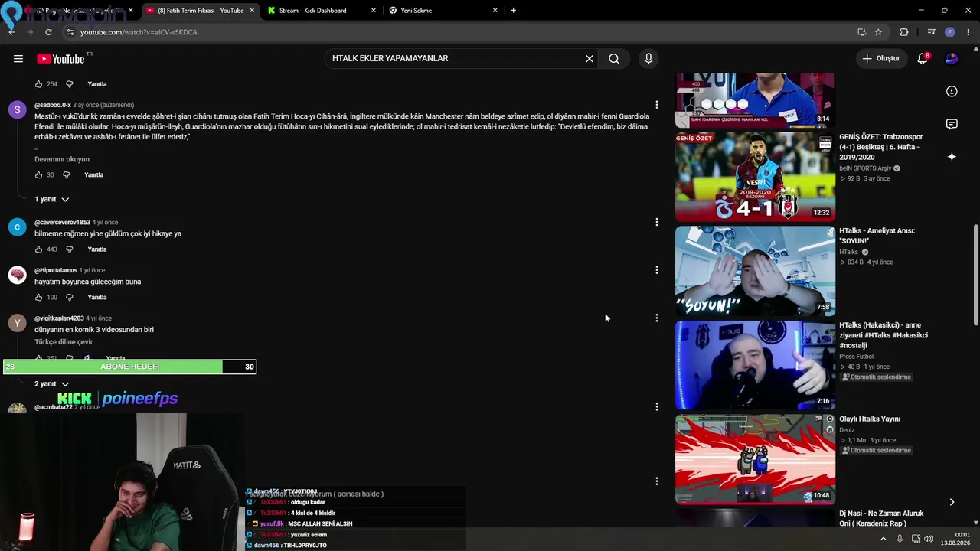This screenshot has height=551, width=980.
Task: Like the @sedooo.0-x comment
Action: tap(38, 175)
